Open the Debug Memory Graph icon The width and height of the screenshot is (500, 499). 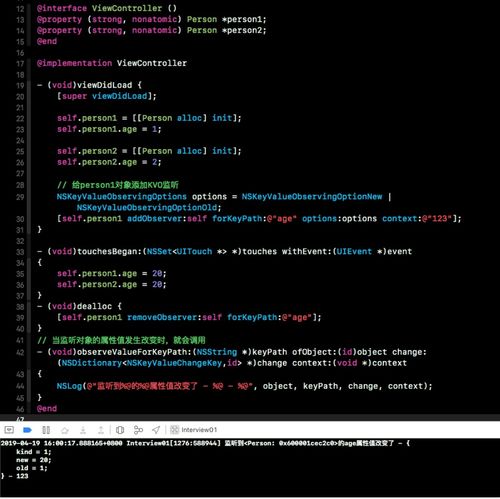tap(138, 430)
